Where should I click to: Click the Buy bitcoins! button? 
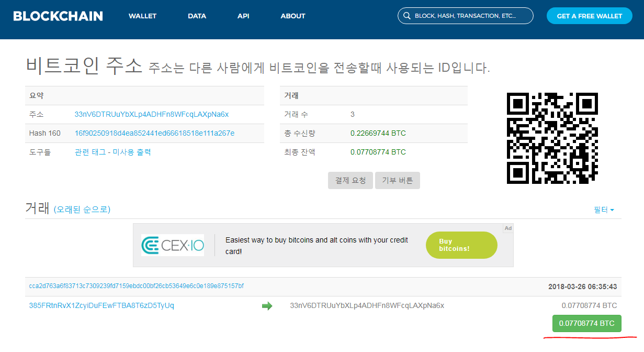coord(461,245)
